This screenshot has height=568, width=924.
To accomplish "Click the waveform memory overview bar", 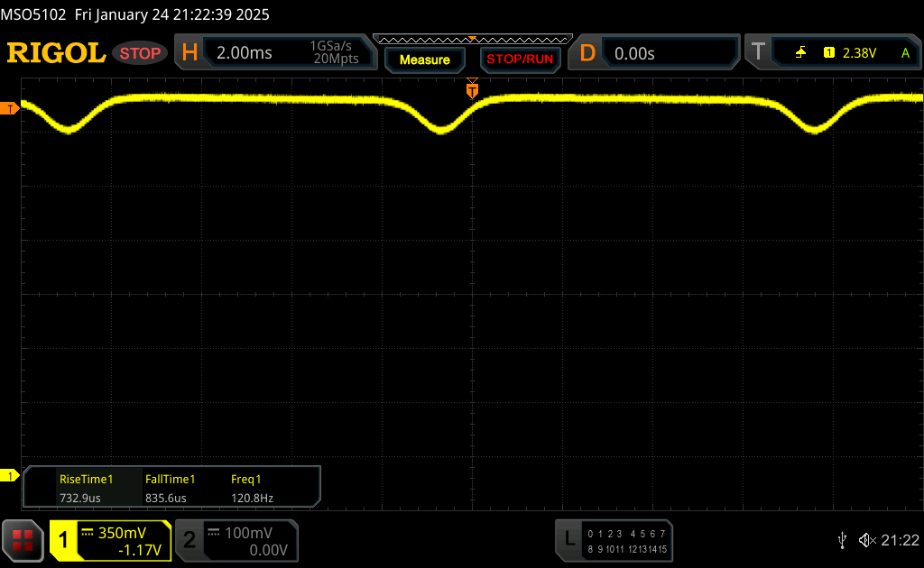I will tap(472, 39).
